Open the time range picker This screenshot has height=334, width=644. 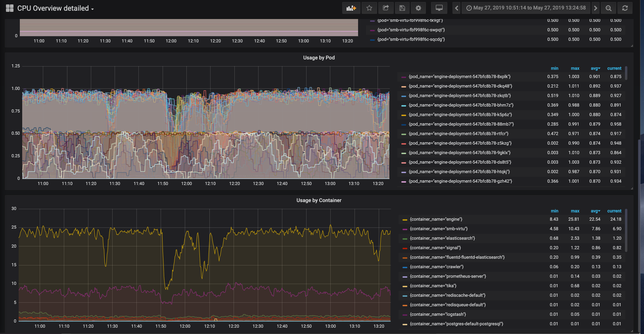(526, 8)
